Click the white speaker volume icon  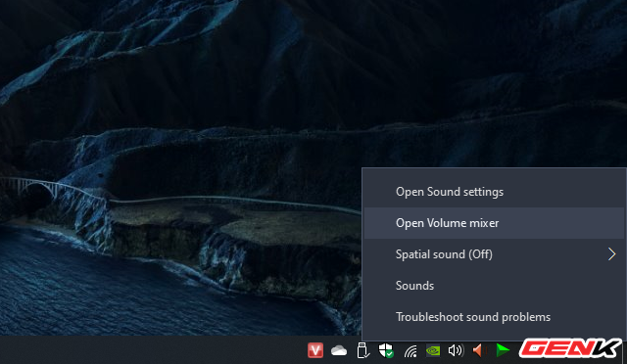(456, 350)
